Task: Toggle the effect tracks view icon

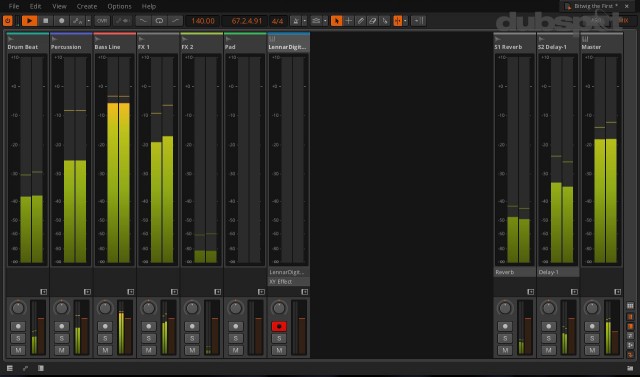Action: point(630,355)
